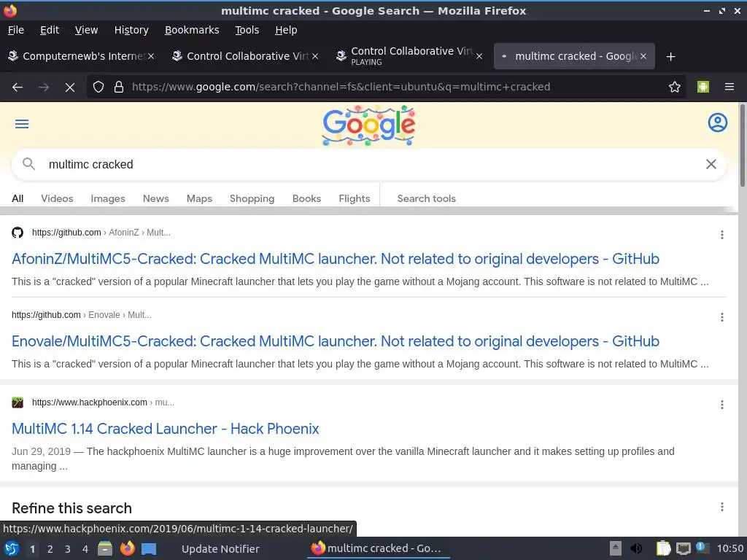Open the network status tray icon

point(683,548)
